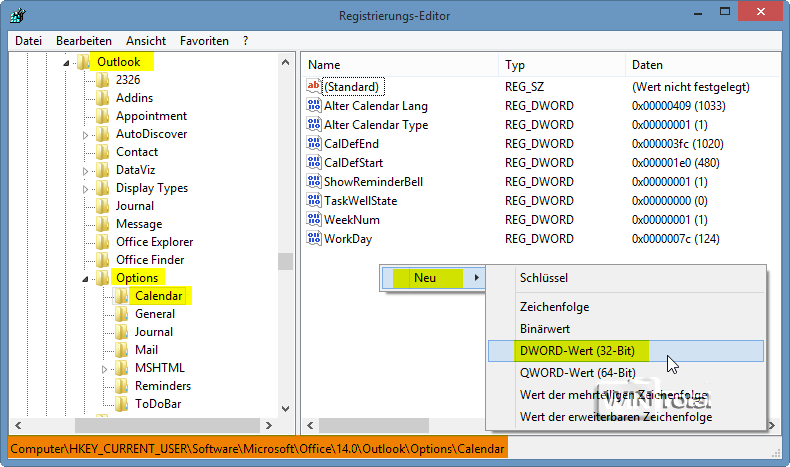The height and width of the screenshot is (467, 790).
Task: Click the 2326 folder icon
Action: click(102, 80)
